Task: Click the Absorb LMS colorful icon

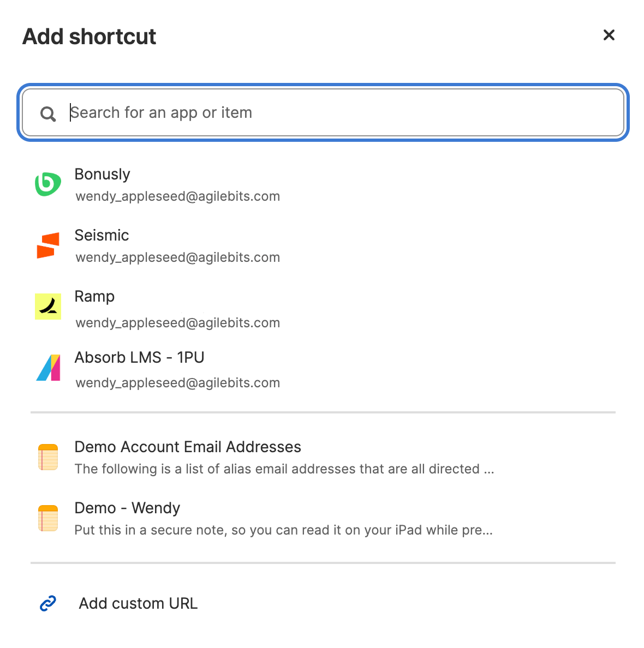Action: pos(48,368)
